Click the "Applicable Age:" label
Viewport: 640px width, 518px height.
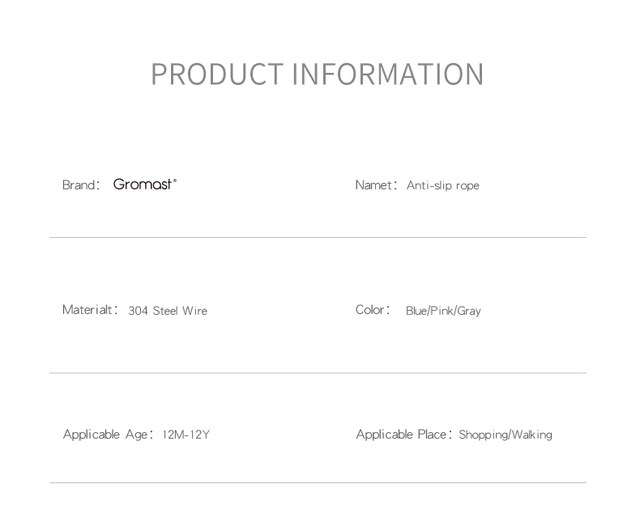(x=107, y=435)
